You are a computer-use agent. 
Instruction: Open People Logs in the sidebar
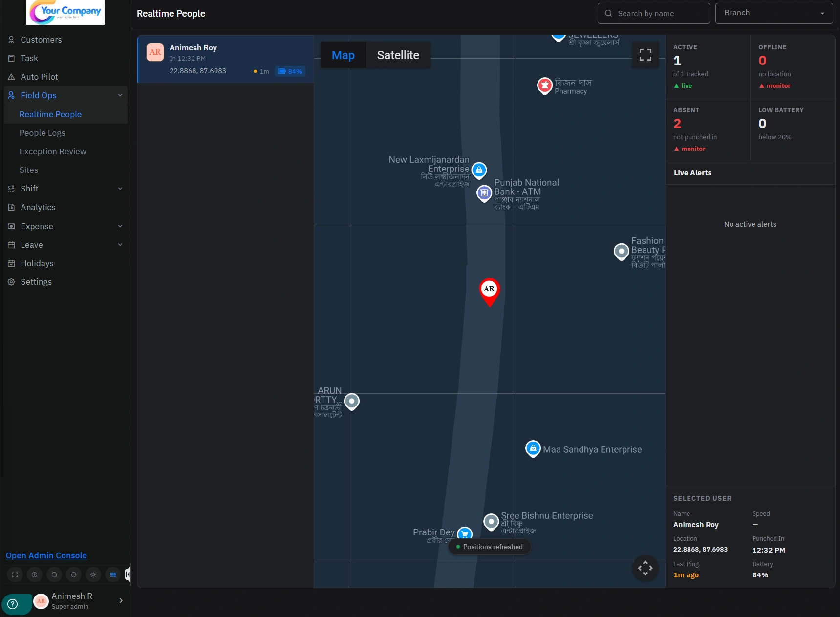pos(42,133)
